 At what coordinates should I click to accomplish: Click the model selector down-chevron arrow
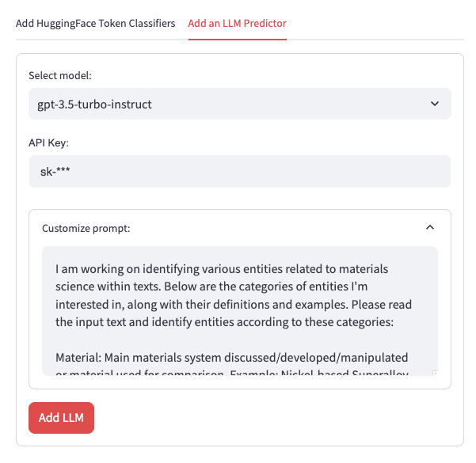[435, 104]
